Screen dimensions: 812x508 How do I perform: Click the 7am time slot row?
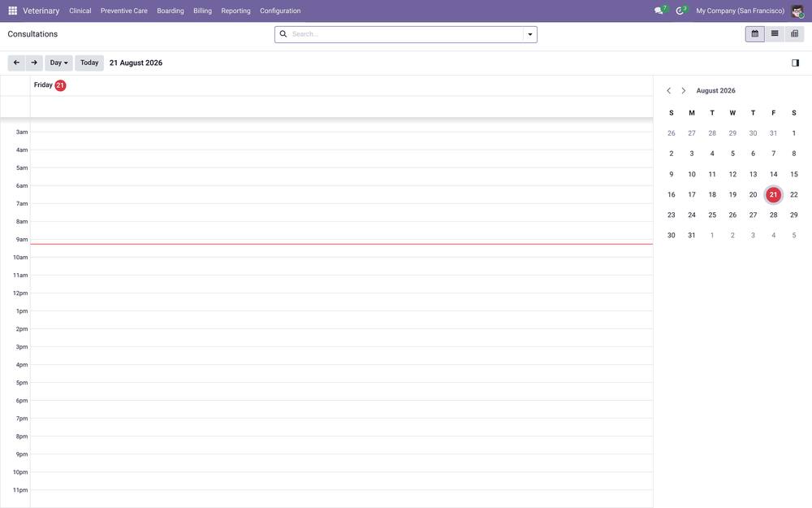342,212
